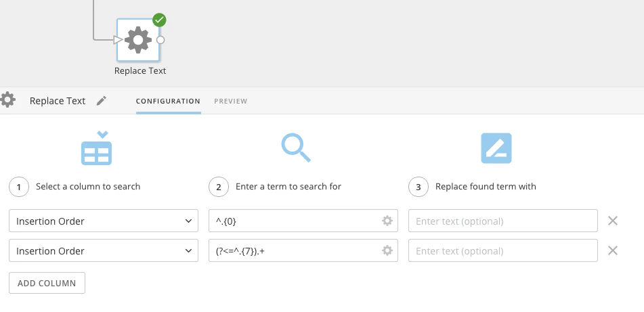Screen dimensions: 644x312
Task: Click the node's input arrow connector
Action: tap(119, 40)
